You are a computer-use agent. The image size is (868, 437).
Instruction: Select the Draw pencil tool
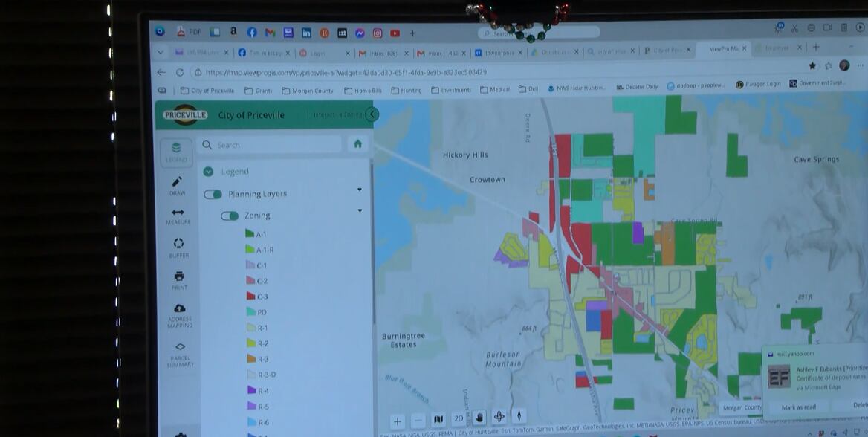tap(177, 186)
